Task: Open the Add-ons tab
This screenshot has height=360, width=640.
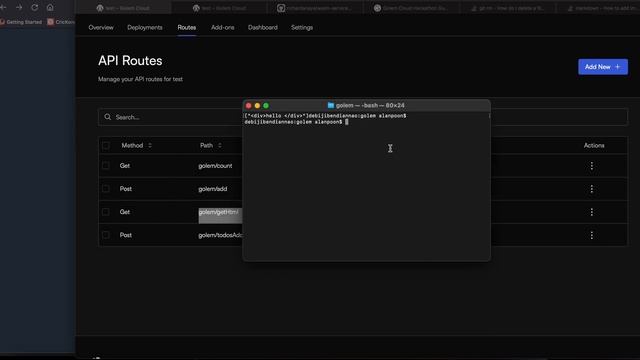Action: click(222, 27)
